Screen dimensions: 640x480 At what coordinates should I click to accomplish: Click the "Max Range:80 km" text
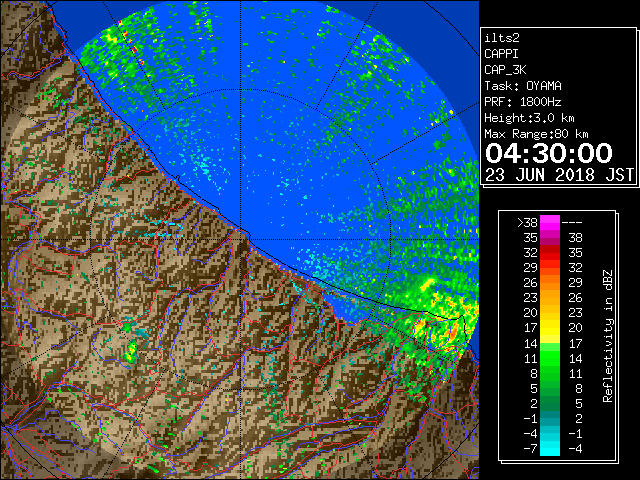[x=536, y=134]
